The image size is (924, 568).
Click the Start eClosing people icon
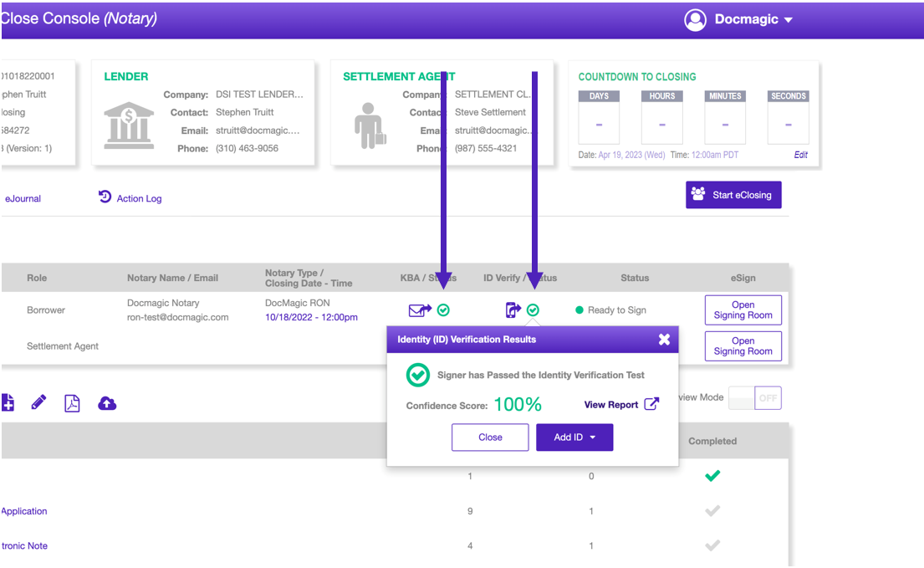point(698,194)
